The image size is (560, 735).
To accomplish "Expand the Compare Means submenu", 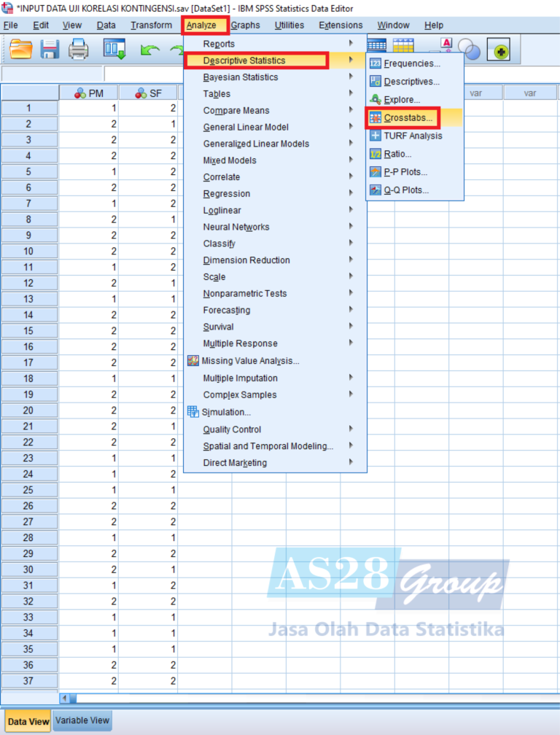I will (x=236, y=111).
